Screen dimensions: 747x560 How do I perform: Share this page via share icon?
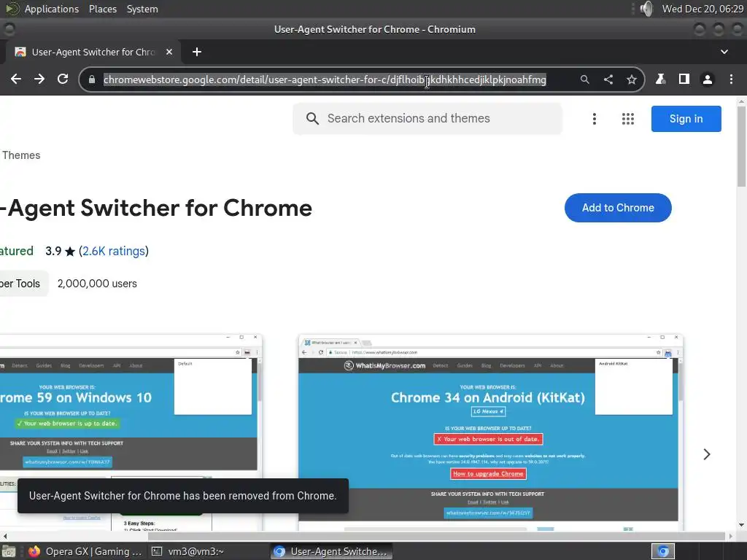coord(608,79)
